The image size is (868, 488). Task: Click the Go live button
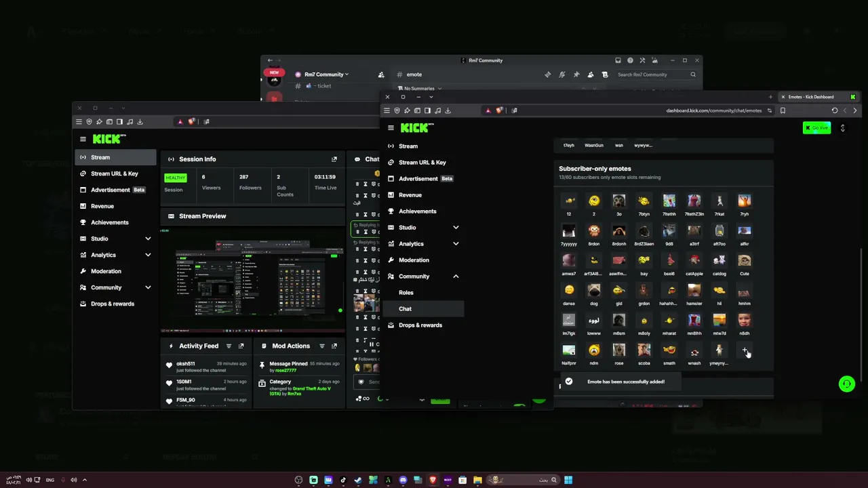[816, 127]
